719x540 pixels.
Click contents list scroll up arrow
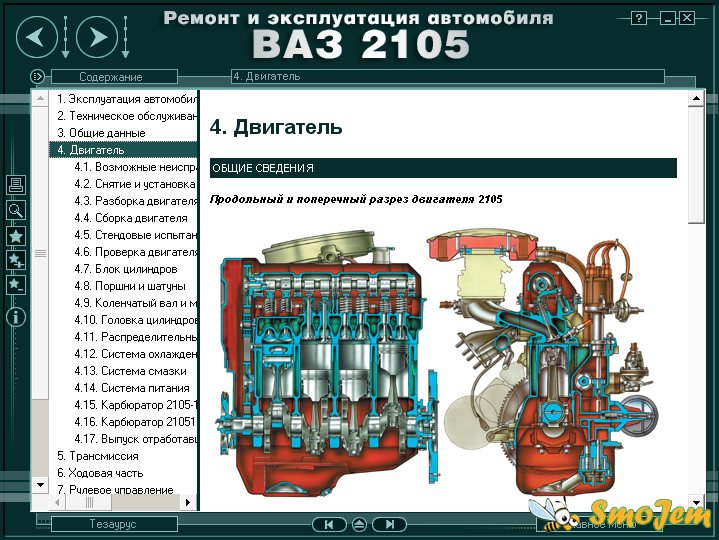(40, 99)
